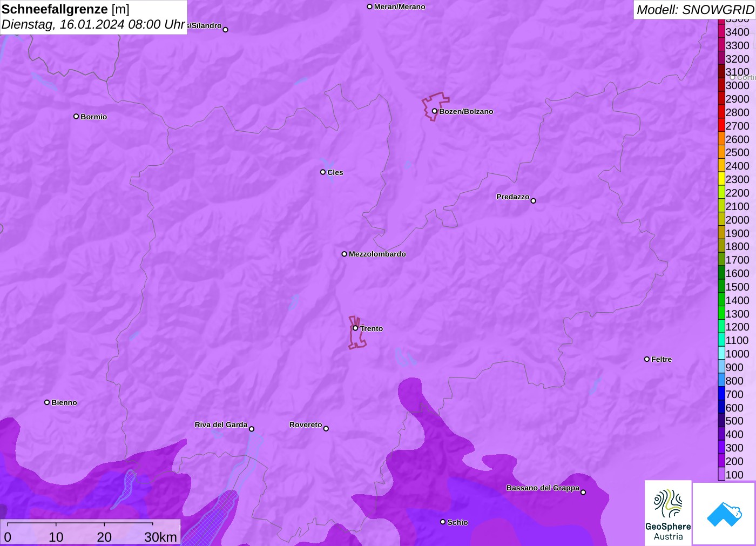This screenshot has width=756, height=546.
Task: Click the '30km' scale bar label
Action: point(160,537)
